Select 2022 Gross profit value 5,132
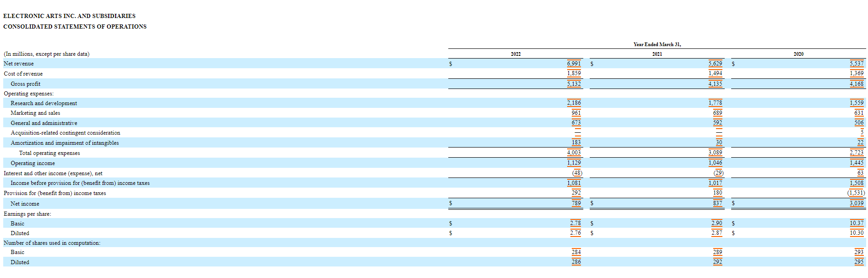This screenshot has width=868, height=278. click(x=574, y=84)
